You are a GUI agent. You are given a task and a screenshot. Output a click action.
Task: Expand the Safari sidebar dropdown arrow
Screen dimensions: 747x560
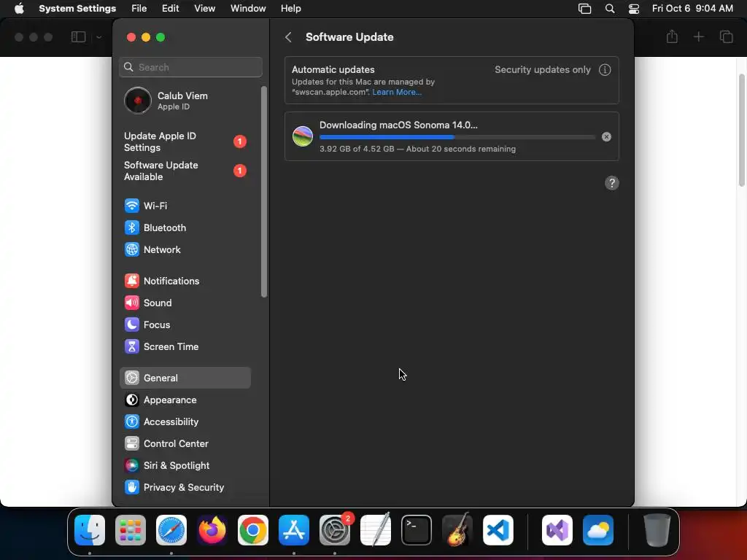(x=98, y=36)
